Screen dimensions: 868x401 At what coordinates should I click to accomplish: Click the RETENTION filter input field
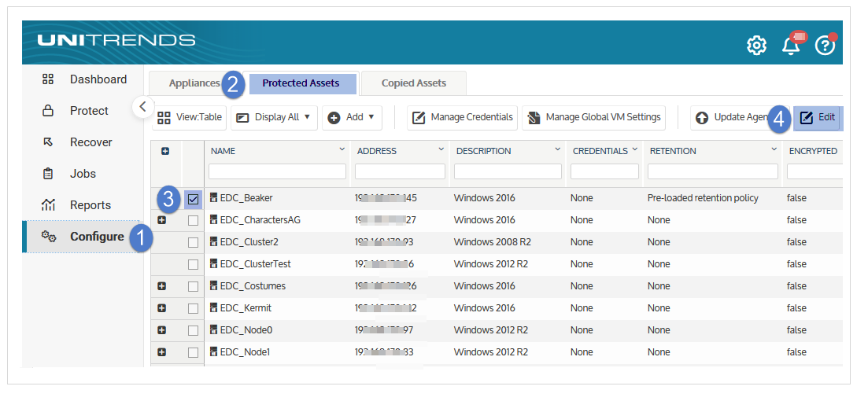[713, 171]
